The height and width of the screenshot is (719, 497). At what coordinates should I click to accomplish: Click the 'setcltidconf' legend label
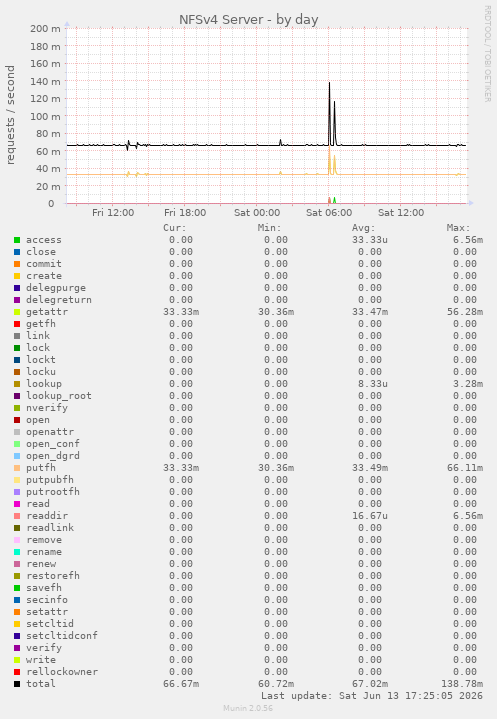[x=62, y=636]
